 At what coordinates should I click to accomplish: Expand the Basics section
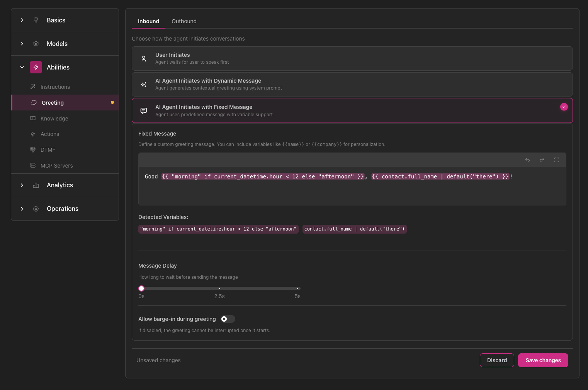pos(22,20)
